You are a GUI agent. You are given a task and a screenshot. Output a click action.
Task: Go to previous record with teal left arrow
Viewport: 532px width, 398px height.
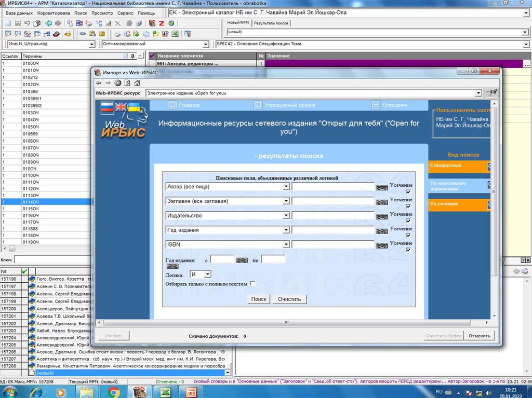(x=48, y=23)
